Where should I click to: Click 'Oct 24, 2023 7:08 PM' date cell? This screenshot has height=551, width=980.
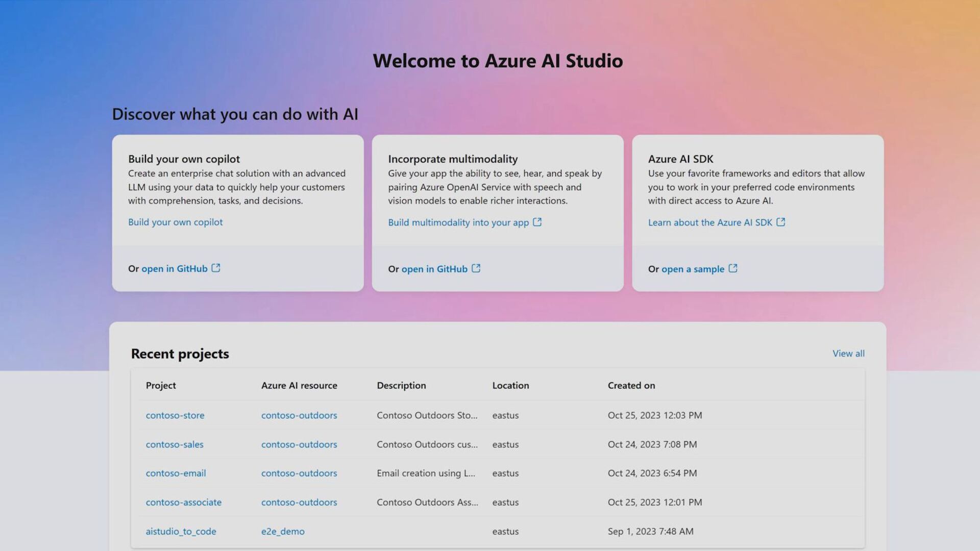[x=652, y=444]
